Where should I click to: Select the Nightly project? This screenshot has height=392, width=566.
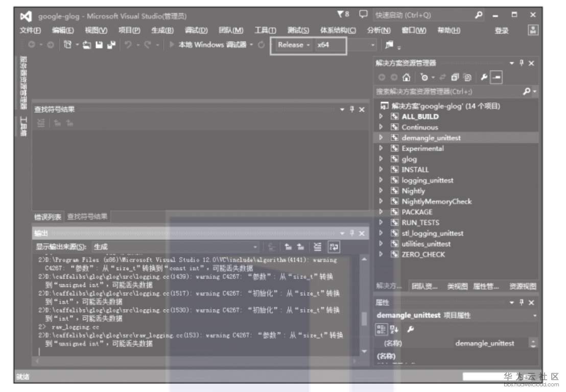coord(413,191)
